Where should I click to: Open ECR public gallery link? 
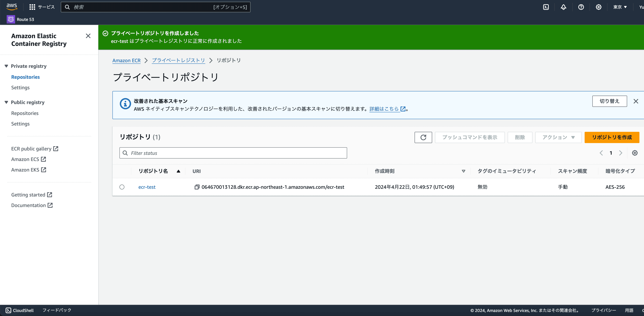coord(35,149)
